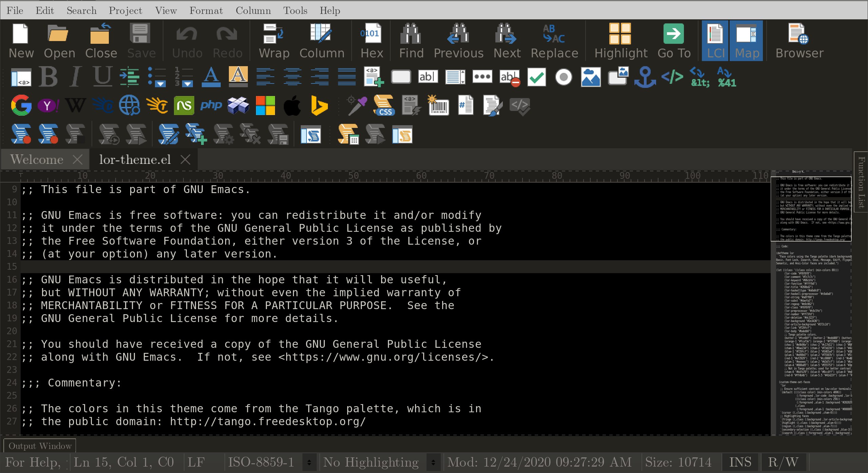The height and width of the screenshot is (473, 868).
Task: Find Next match
Action: [507, 41]
